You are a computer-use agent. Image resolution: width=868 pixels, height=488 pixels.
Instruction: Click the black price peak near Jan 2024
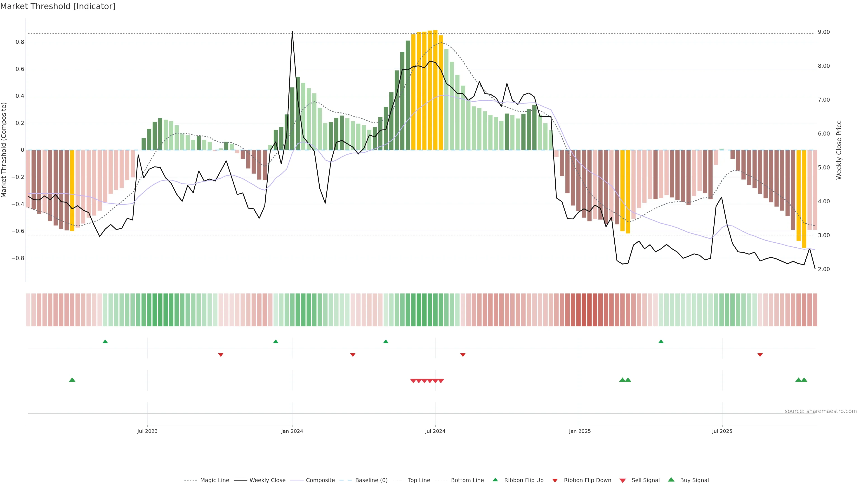click(x=292, y=32)
